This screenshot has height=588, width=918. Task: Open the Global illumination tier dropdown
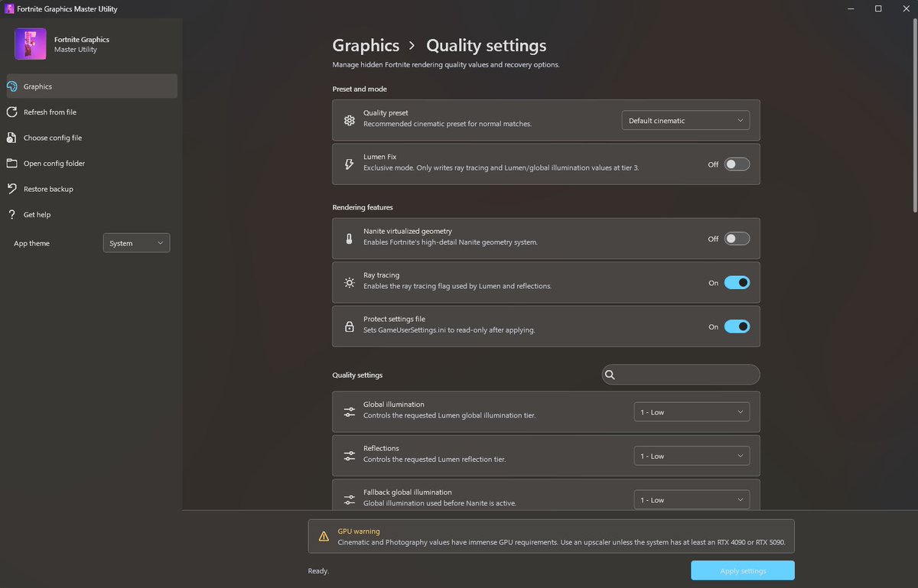(692, 412)
